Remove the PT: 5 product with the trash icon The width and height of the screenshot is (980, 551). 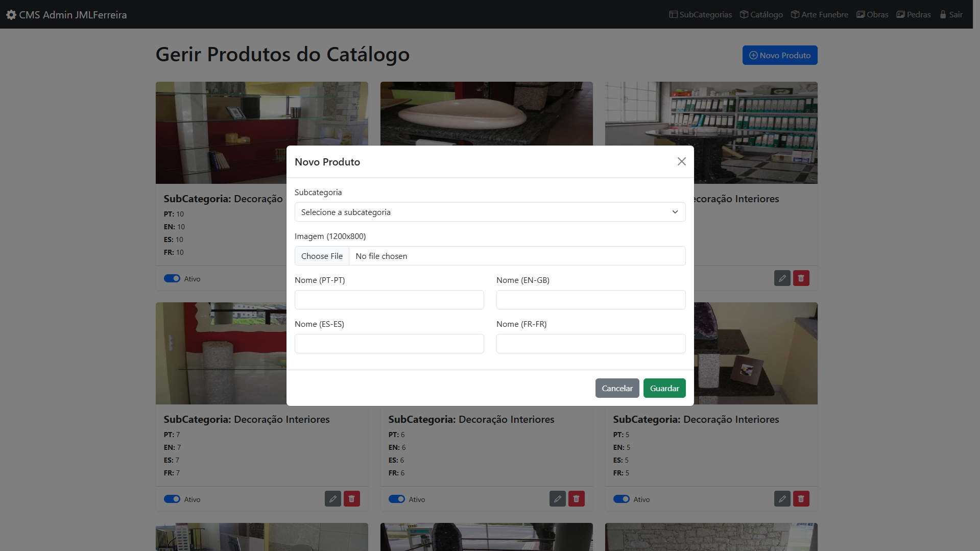(x=801, y=499)
